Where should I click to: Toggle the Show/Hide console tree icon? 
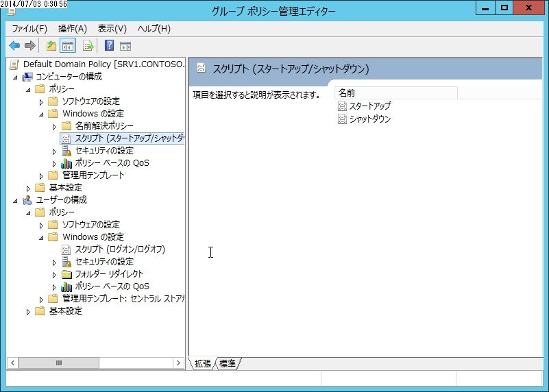pyautogui.click(x=68, y=45)
